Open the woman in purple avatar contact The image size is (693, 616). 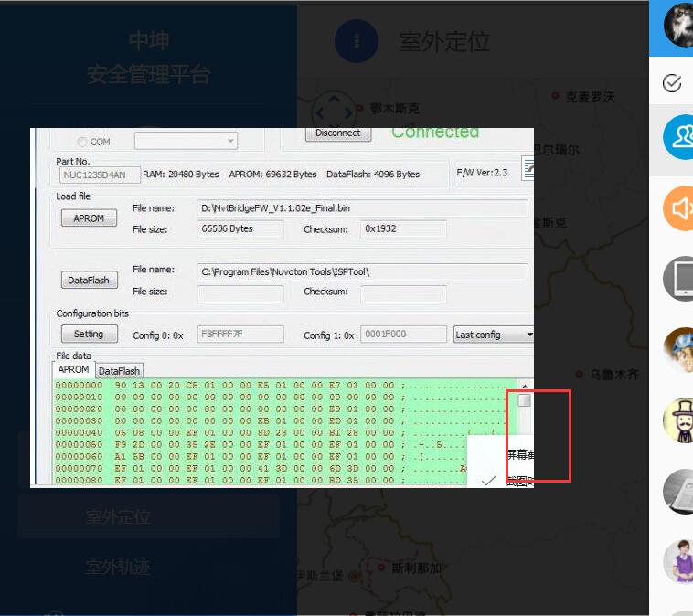[679, 562]
